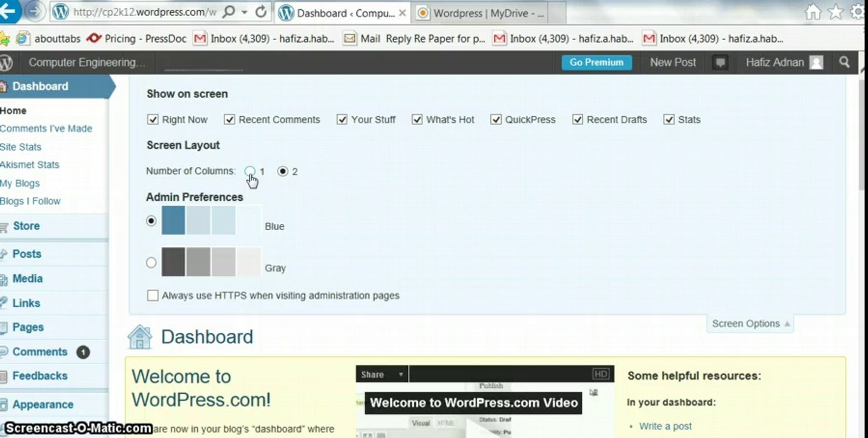The width and height of the screenshot is (868, 438).
Task: Open My Blogs in sidebar
Action: 20,183
